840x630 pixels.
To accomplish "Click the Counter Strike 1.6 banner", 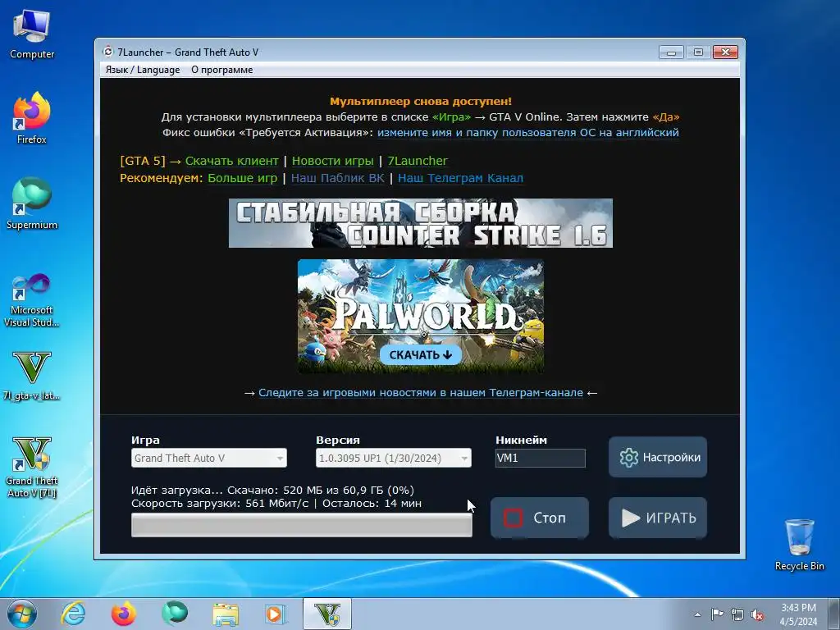I will [x=421, y=223].
